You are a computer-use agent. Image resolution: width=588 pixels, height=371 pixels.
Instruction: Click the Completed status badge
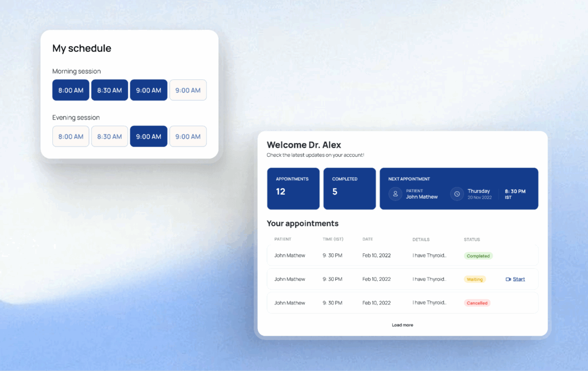tap(478, 256)
